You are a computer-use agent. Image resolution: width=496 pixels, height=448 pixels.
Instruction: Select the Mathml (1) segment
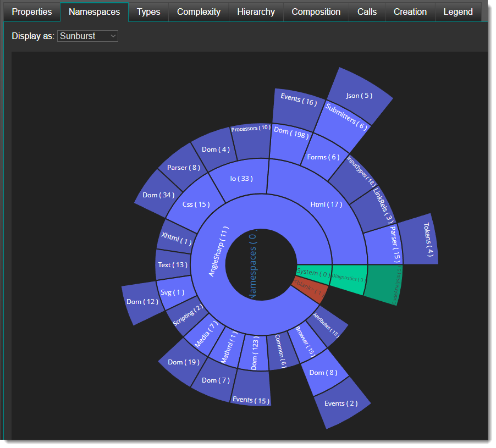228,347
